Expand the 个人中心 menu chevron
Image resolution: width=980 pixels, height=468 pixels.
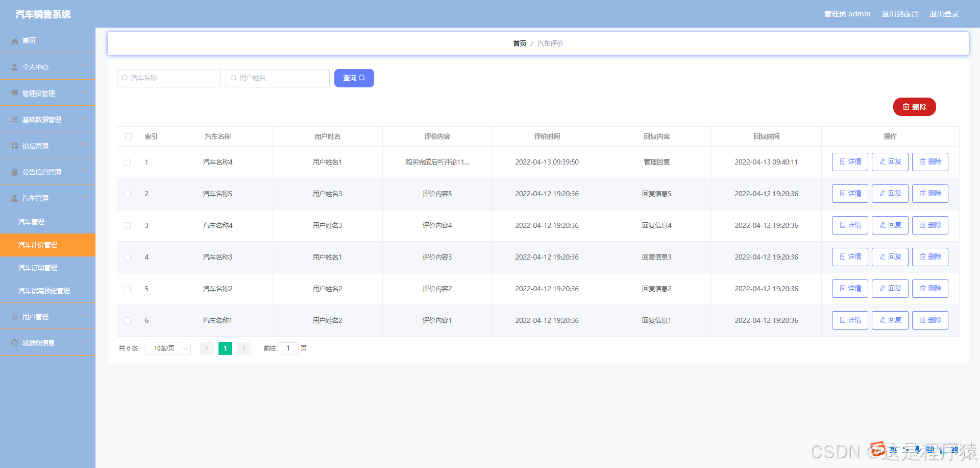[84, 66]
